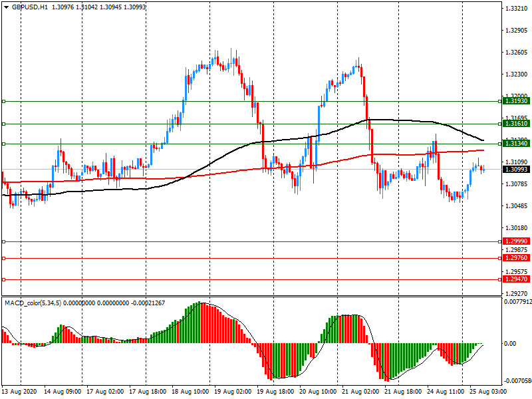Select left handle of 1.31930 horizontal line
This screenshot has width=532, height=399.
coord(4,102)
